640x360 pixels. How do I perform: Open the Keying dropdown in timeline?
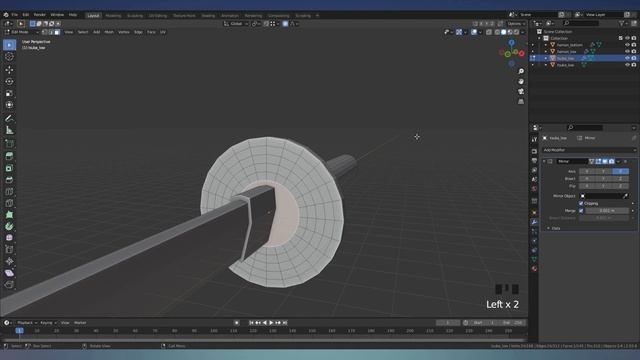point(48,323)
